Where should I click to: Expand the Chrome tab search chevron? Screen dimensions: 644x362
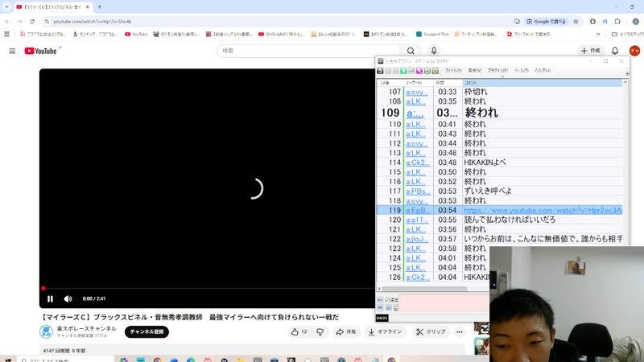6,7
